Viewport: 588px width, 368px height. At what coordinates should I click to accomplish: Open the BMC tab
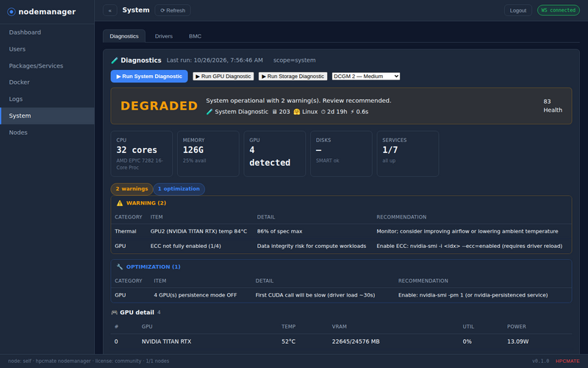coord(195,36)
